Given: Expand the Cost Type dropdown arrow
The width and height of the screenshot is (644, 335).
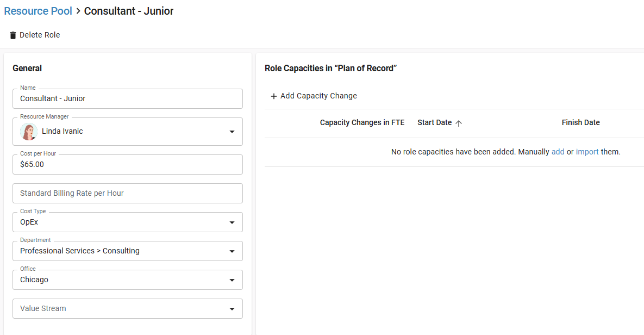Looking at the screenshot, I should 232,222.
